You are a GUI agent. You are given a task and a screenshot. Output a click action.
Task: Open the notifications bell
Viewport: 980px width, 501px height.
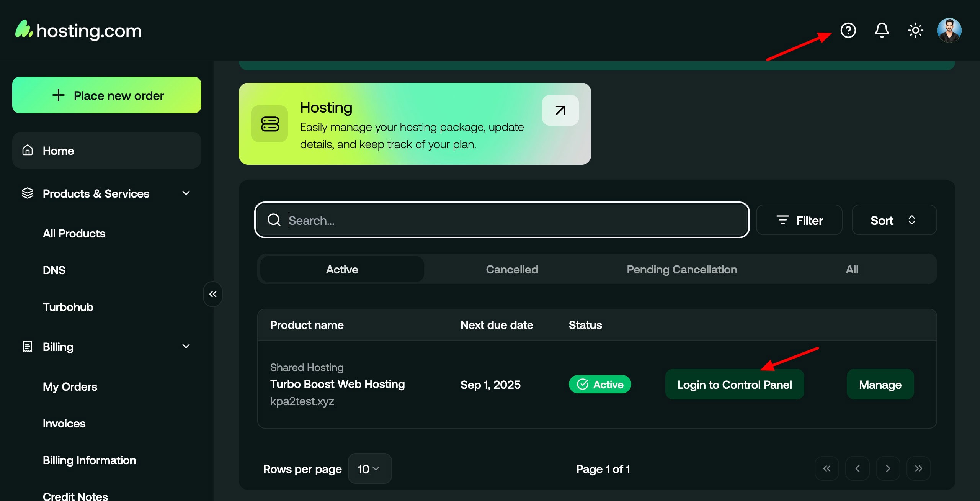[882, 30]
